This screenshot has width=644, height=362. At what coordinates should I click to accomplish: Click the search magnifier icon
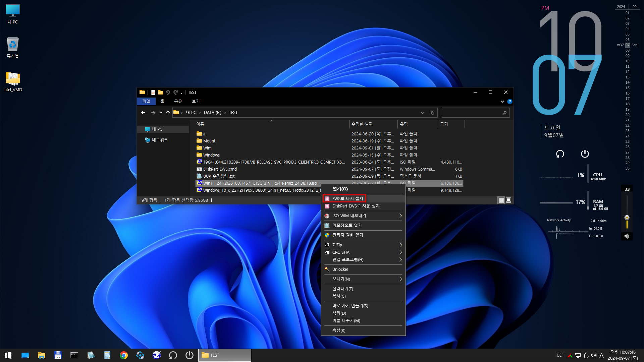point(504,113)
